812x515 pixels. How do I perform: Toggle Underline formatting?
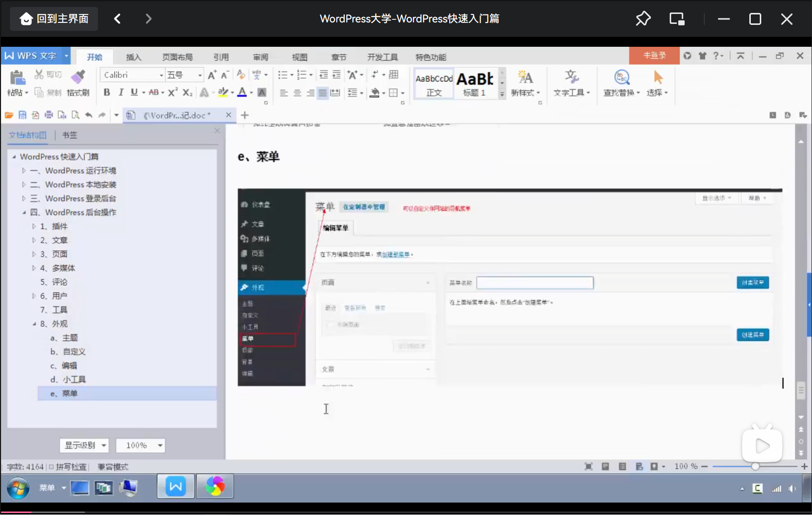pyautogui.click(x=134, y=92)
